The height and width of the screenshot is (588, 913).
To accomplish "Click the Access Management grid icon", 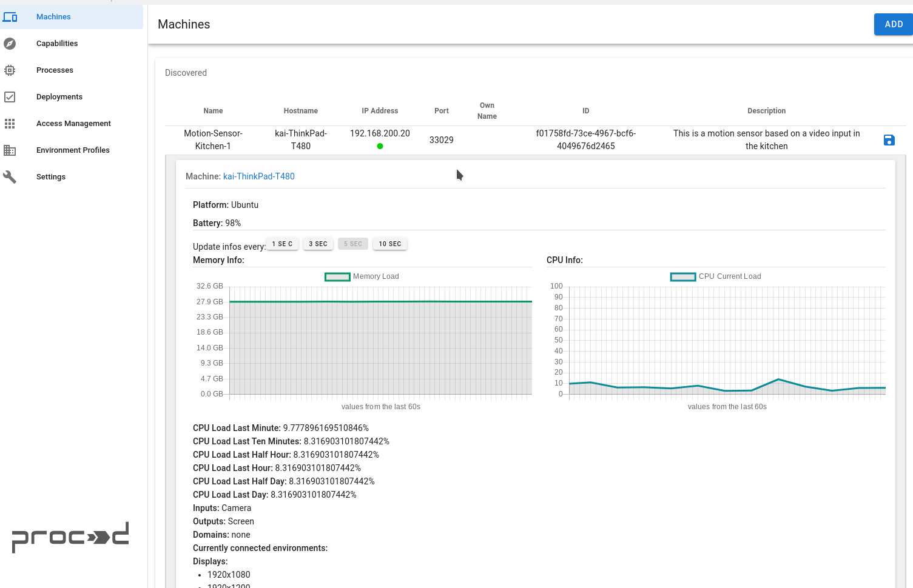I will pyautogui.click(x=10, y=124).
